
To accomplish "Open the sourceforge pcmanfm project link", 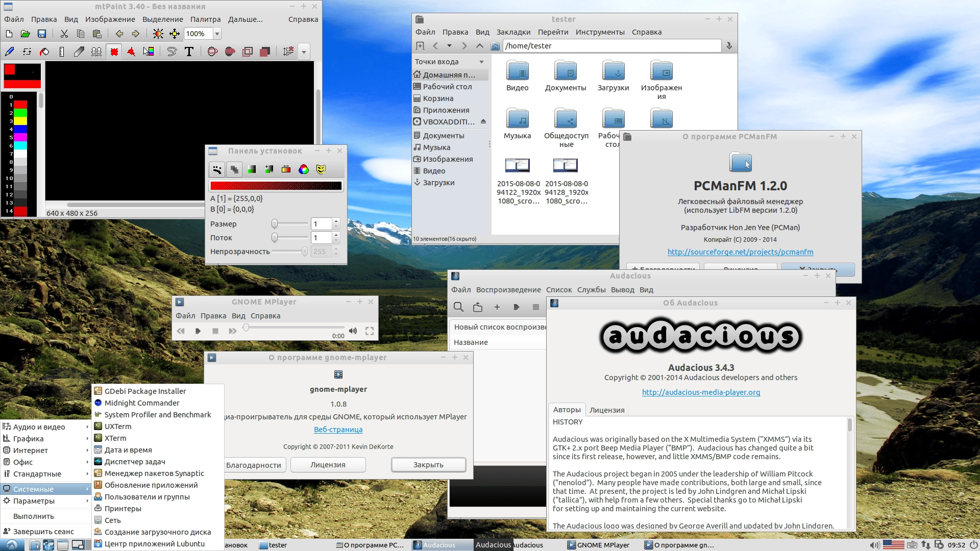I will [740, 252].
